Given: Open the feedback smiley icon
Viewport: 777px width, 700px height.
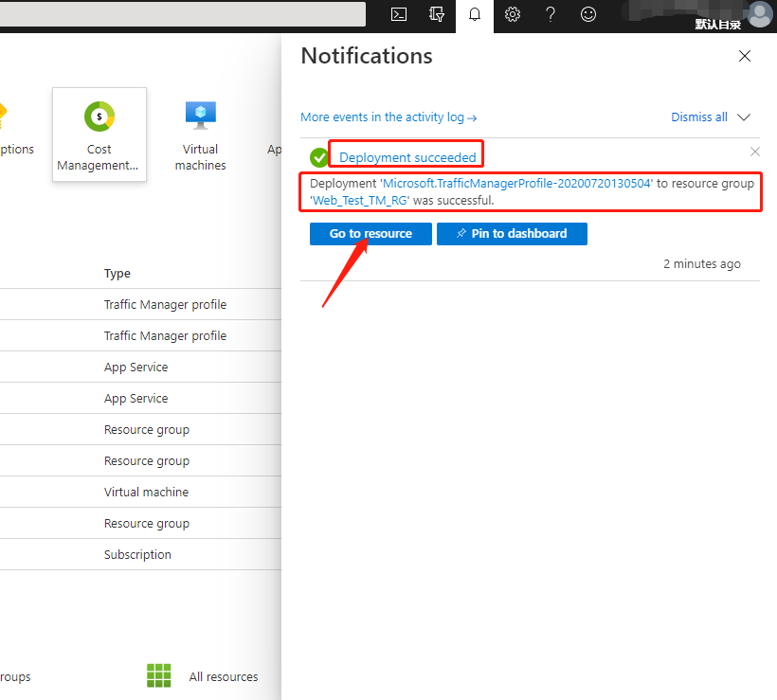Looking at the screenshot, I should click(588, 14).
